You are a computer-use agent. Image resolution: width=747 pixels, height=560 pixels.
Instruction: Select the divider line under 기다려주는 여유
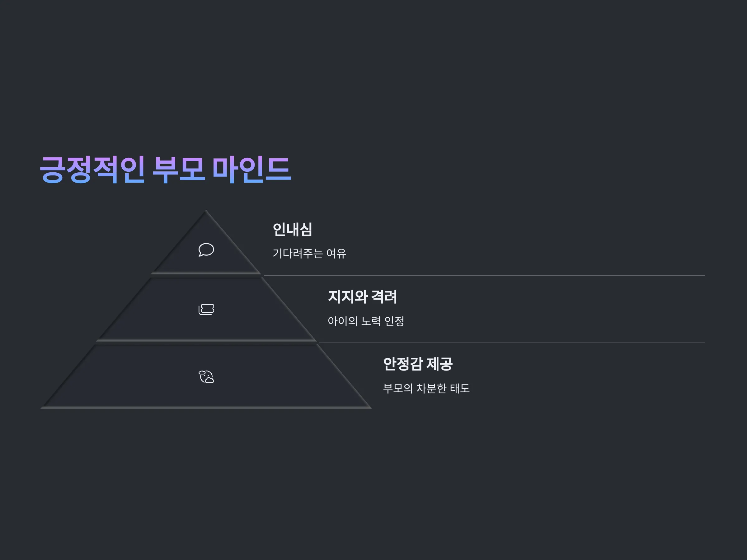[484, 275]
